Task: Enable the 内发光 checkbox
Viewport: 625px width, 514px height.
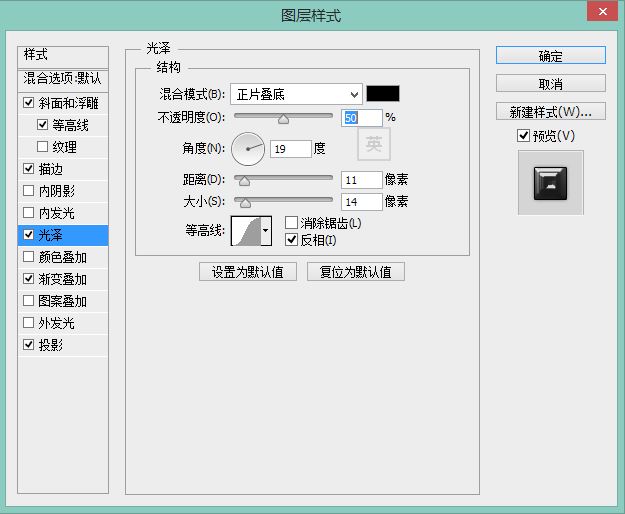Action: pos(28,212)
